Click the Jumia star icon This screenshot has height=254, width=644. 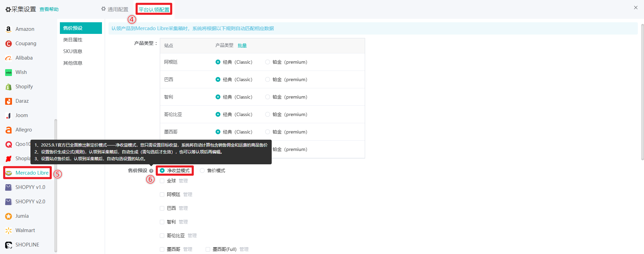[9, 216]
